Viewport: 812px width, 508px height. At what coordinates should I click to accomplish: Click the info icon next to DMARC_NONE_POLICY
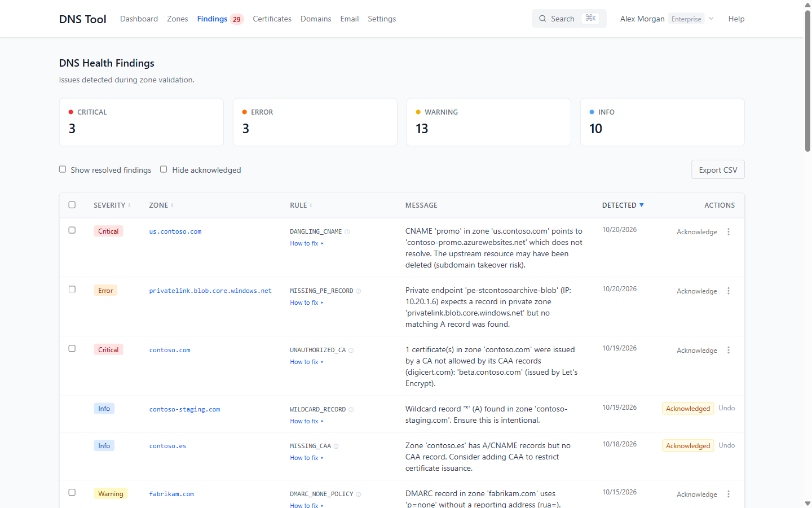coord(359,494)
